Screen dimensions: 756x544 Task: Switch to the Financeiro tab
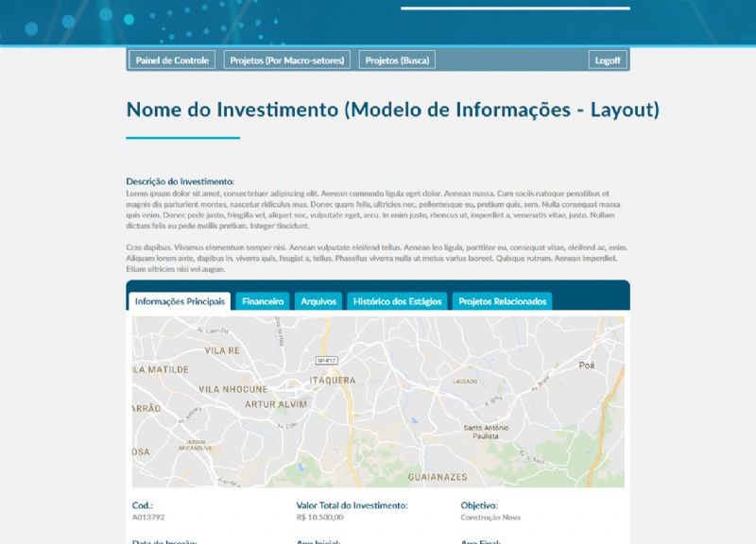pos(263,301)
